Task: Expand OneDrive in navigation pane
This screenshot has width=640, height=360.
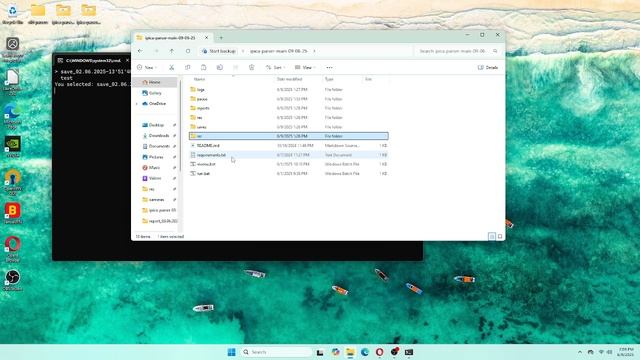Action: (137, 104)
